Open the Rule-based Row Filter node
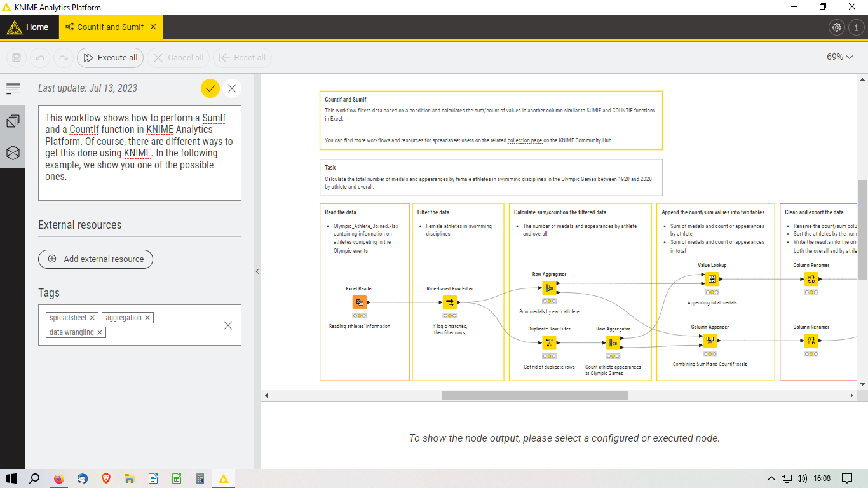The width and height of the screenshot is (868, 488). pos(450,302)
